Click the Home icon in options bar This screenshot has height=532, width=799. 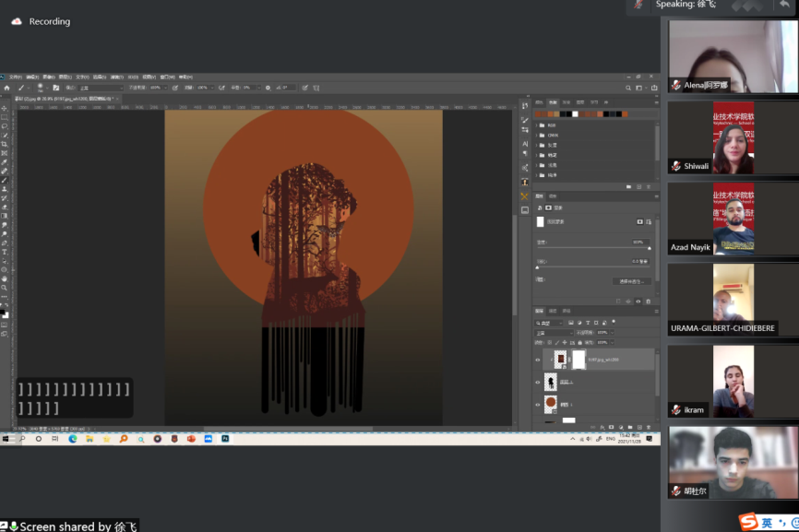coord(6,88)
